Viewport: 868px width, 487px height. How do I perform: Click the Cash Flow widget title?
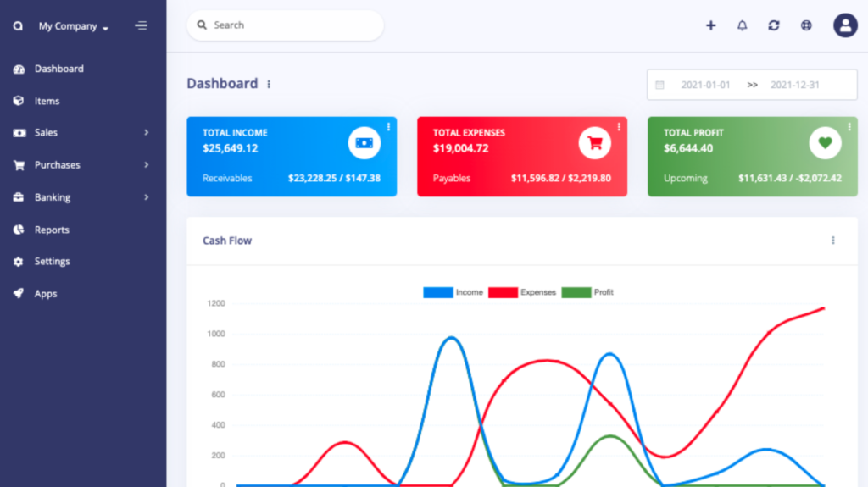click(227, 241)
